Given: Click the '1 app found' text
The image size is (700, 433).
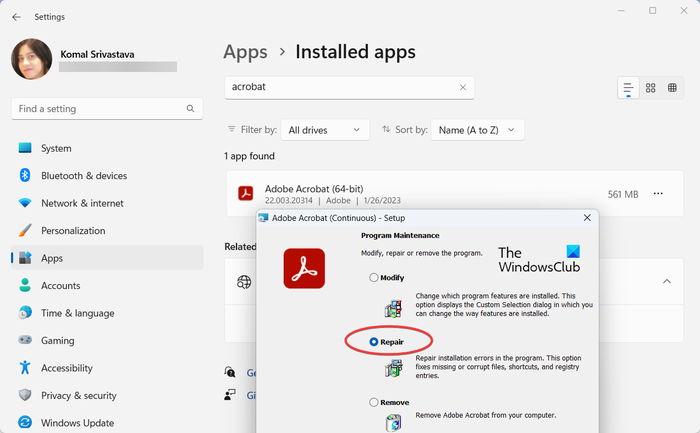Looking at the screenshot, I should (249, 156).
